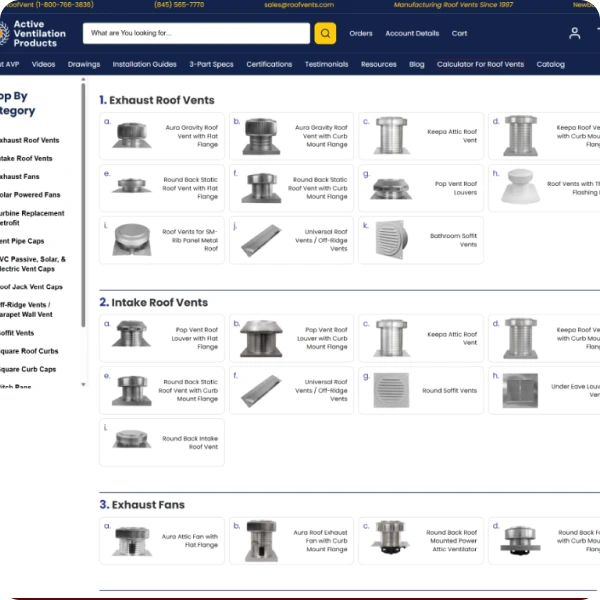Screen dimensions: 600x600
Task: Select the Aura Gravity Roof Vent with Flat Flange image
Action: (x=132, y=135)
